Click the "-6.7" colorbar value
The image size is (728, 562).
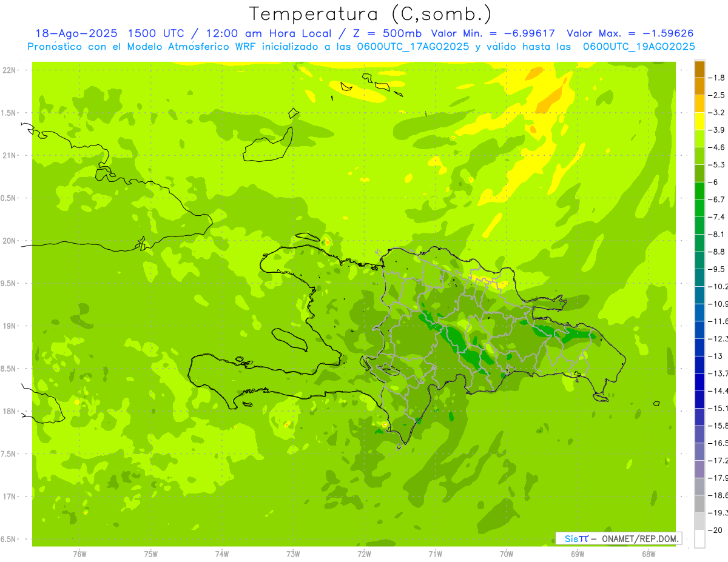click(x=717, y=199)
